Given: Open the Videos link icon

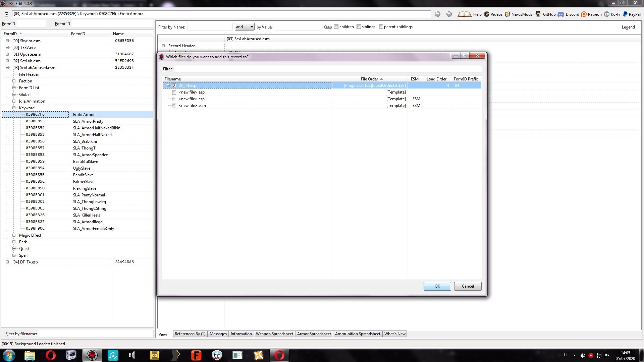Looking at the screenshot, I should [x=487, y=14].
